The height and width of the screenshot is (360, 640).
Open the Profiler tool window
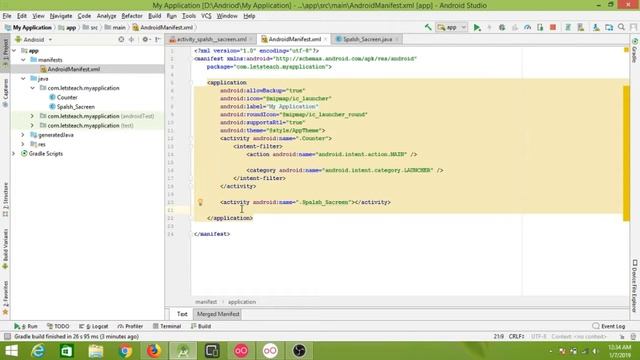[130, 326]
